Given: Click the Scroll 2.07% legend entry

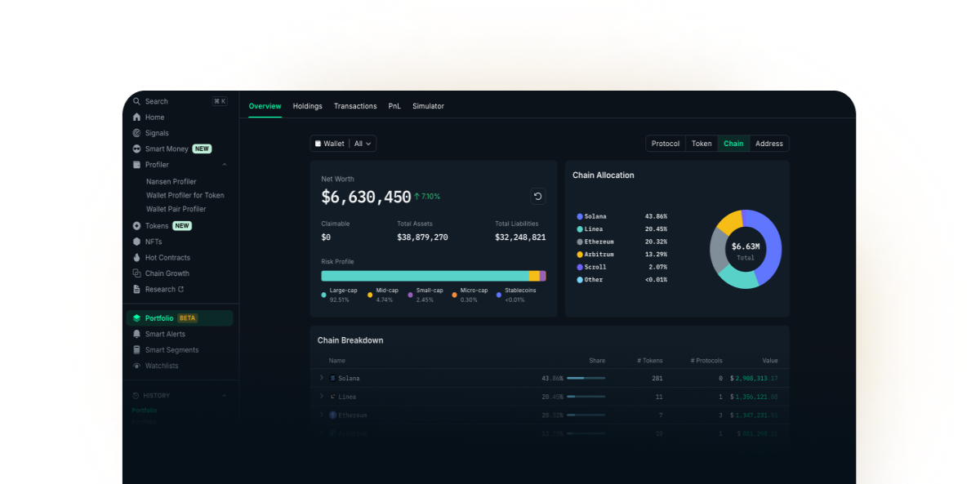Looking at the screenshot, I should pyautogui.click(x=621, y=267).
